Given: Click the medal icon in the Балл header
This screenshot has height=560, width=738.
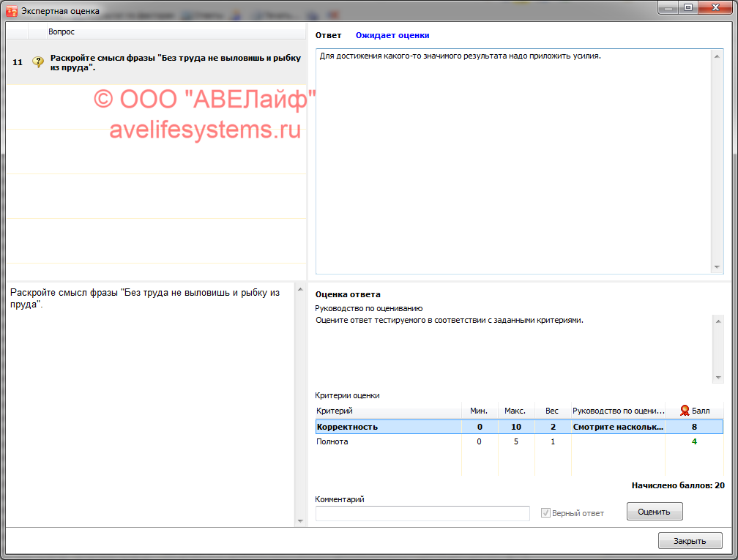Looking at the screenshot, I should tap(685, 411).
